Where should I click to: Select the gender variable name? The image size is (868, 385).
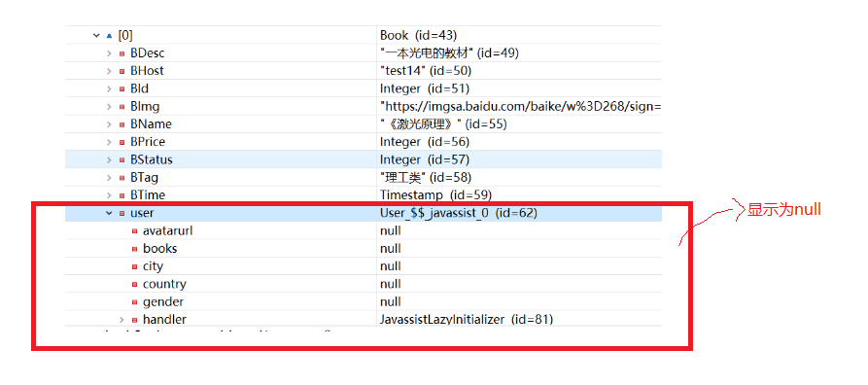pyautogui.click(x=162, y=302)
